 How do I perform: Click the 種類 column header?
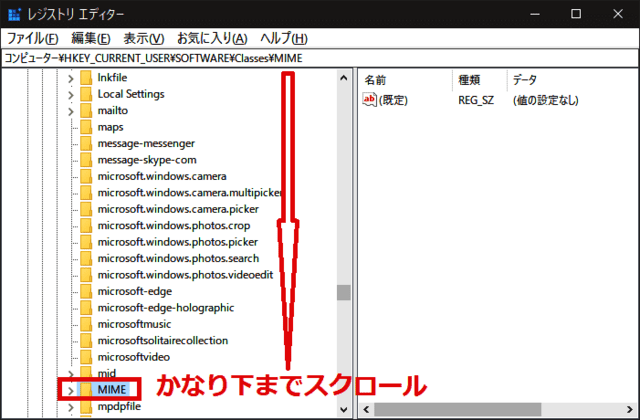pyautogui.click(x=469, y=78)
